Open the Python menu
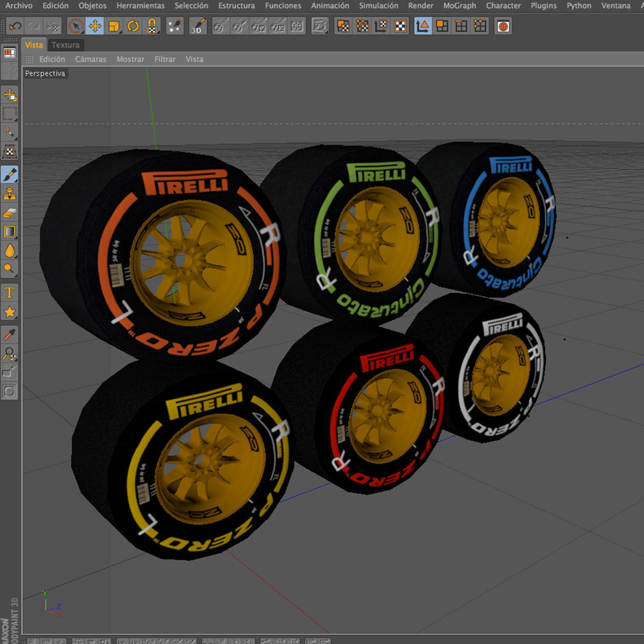The image size is (644, 644). pyautogui.click(x=579, y=5)
